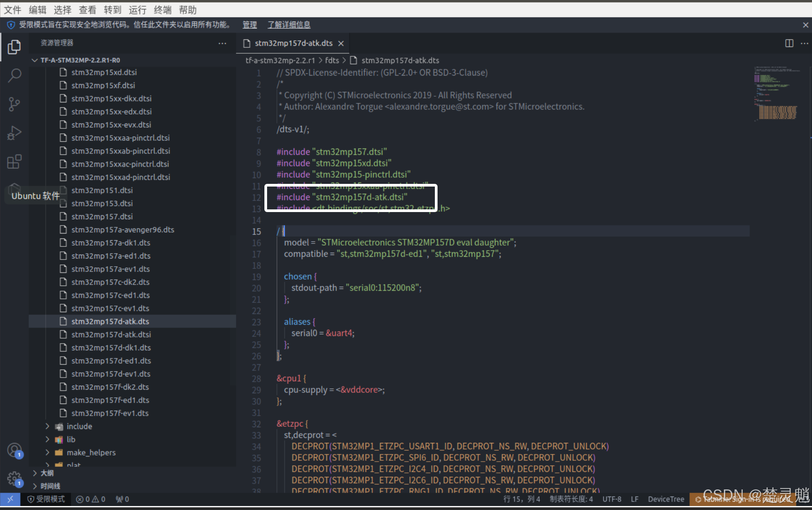Image resolution: width=812 pixels, height=510 pixels.
Task: Click file icon in breadcrumb path
Action: click(353, 60)
